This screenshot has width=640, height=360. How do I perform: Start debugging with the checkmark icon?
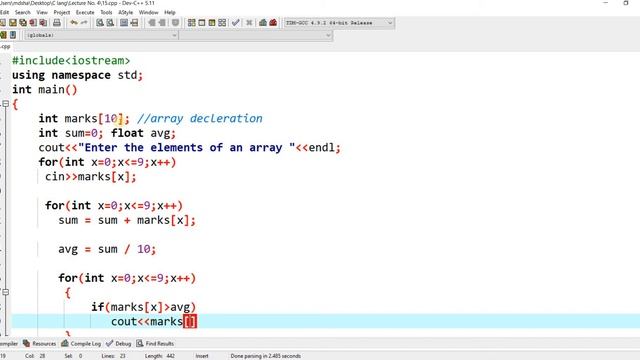tap(236, 23)
